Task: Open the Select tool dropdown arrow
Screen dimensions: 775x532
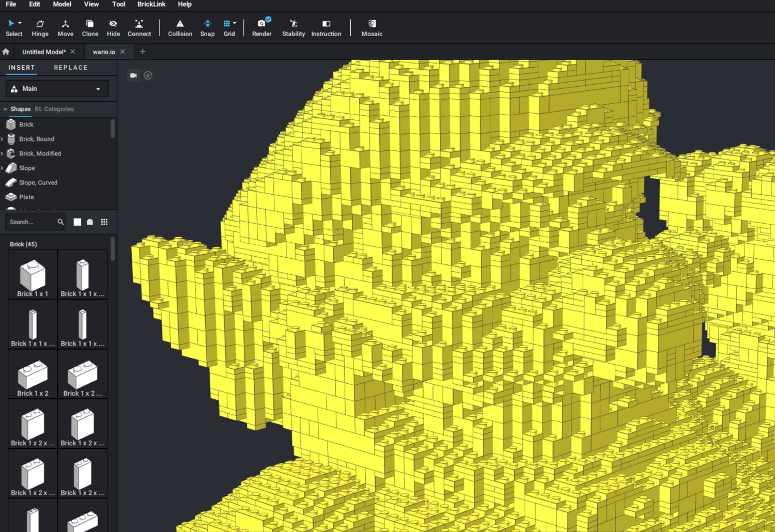Action: pos(20,23)
